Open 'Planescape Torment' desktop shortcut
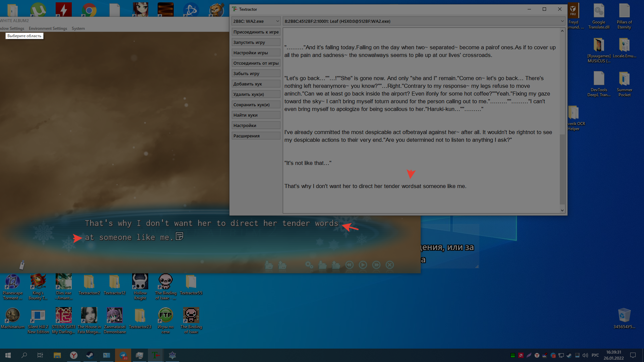 (13, 287)
